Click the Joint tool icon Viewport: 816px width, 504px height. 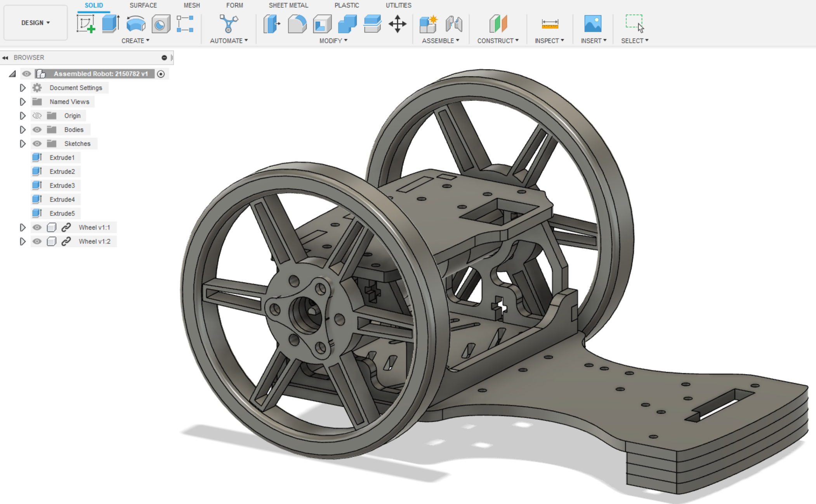[x=453, y=24]
